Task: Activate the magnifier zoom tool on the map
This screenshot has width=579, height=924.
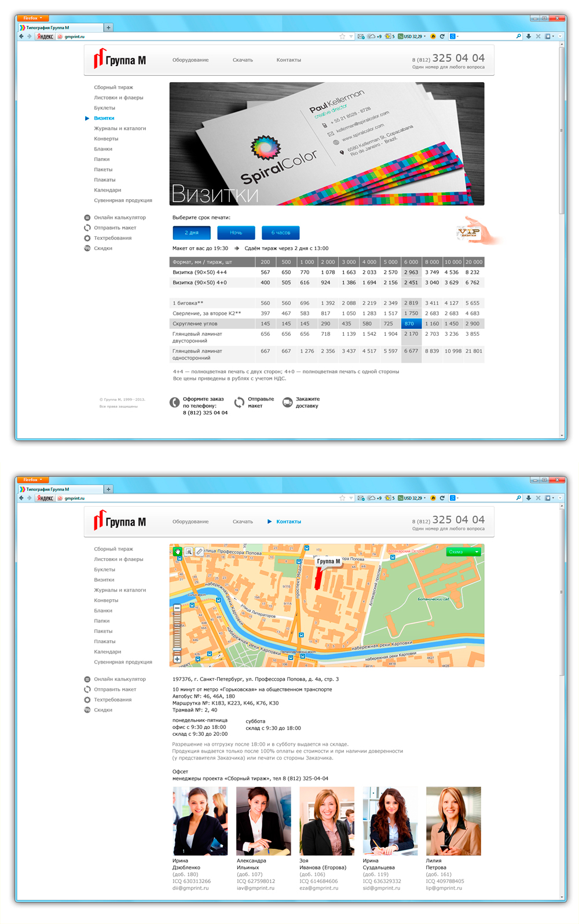Action: tap(189, 552)
